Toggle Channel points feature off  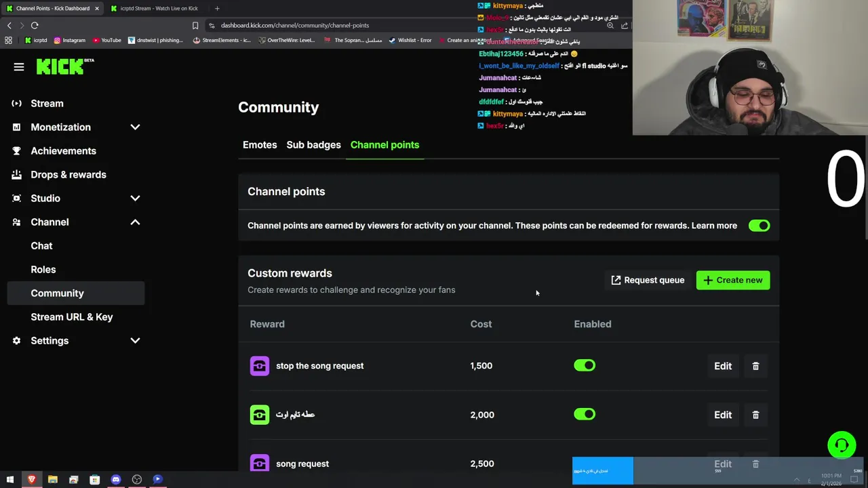click(759, 226)
